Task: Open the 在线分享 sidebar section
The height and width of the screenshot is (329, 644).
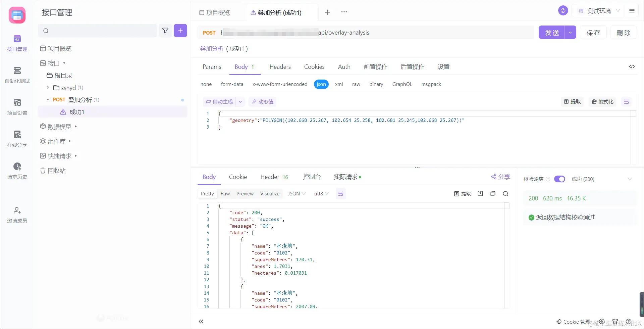Action: click(x=17, y=139)
